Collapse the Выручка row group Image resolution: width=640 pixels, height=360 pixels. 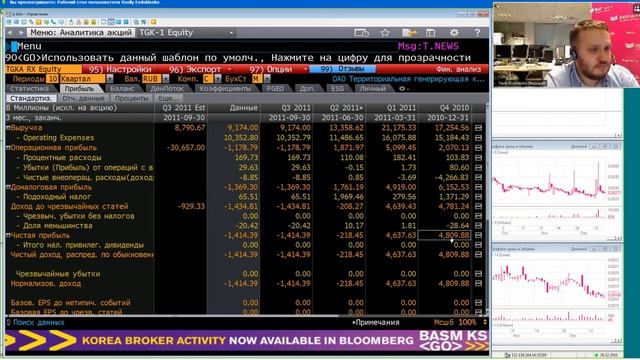point(8,128)
